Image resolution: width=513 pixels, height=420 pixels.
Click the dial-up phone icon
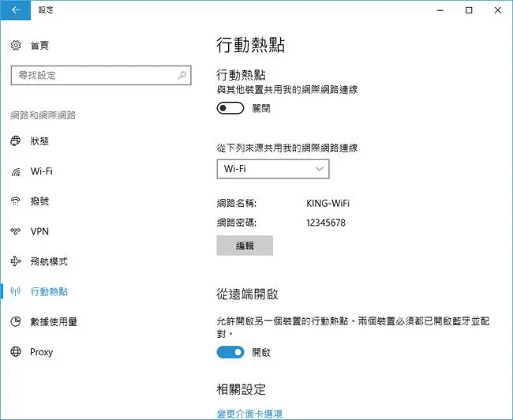[16, 201]
